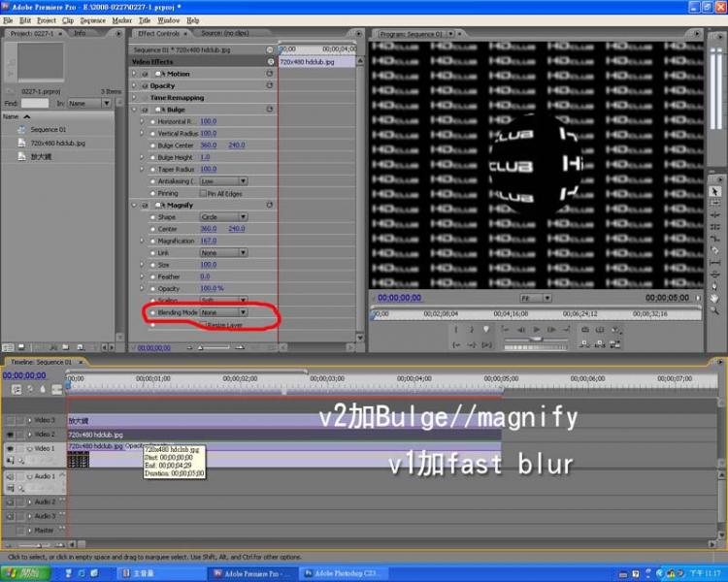
Task: Click the Start button on the taskbar
Action: coord(23,573)
